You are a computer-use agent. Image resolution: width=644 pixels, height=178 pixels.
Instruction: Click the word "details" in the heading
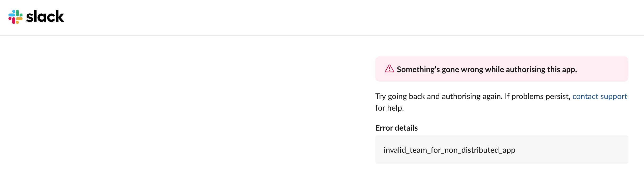click(x=406, y=128)
